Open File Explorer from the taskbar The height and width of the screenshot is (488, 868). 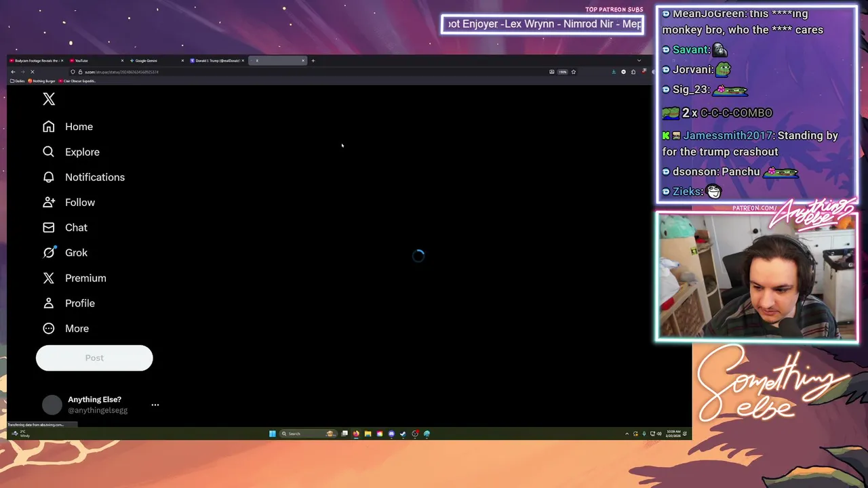pos(368,434)
